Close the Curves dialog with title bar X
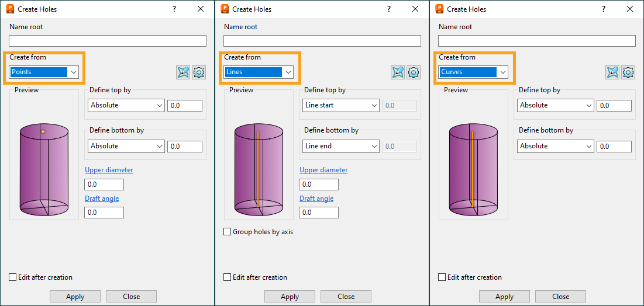The width and height of the screenshot is (644, 306). (630, 9)
